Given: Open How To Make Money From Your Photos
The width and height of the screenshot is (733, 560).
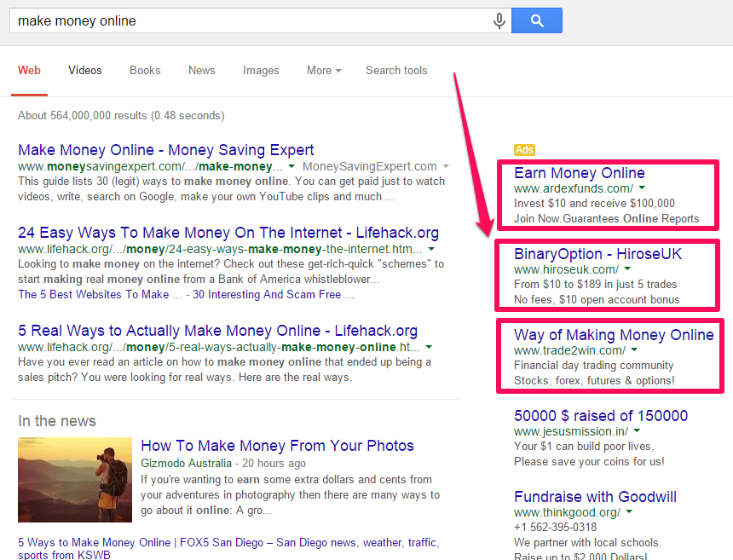Looking at the screenshot, I should [277, 446].
